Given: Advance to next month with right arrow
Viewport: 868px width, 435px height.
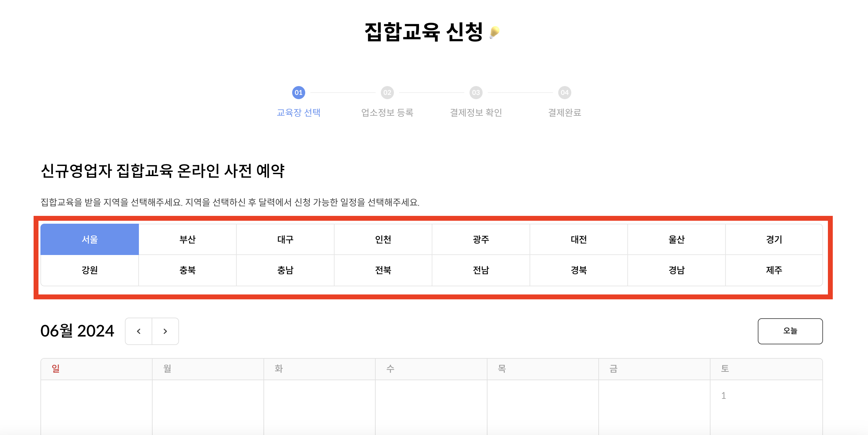Looking at the screenshot, I should 165,331.
